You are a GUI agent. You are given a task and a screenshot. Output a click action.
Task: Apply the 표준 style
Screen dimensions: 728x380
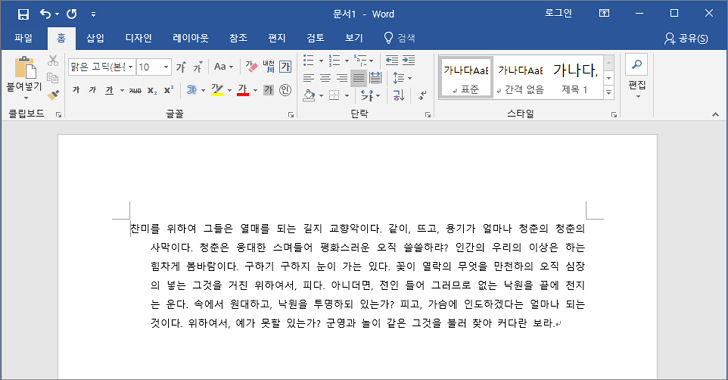coord(466,77)
